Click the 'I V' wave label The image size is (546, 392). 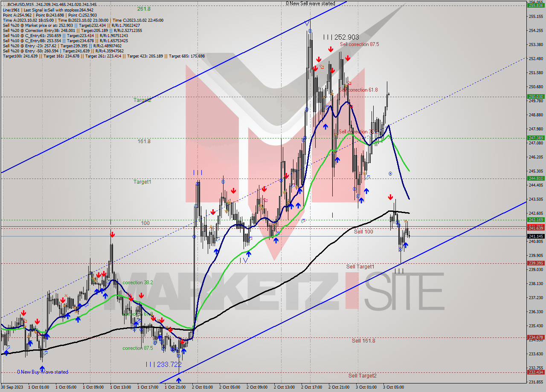tap(244, 260)
